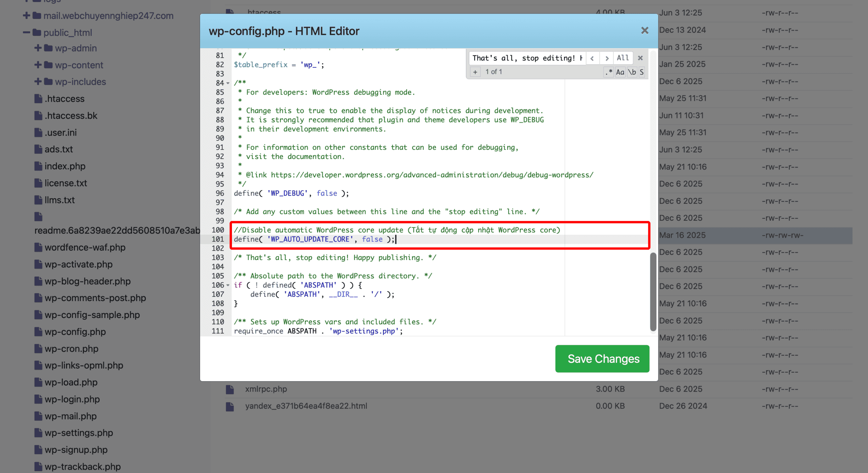Toggle RegExp search option
Screen dimensions: 868x473
click(x=609, y=72)
